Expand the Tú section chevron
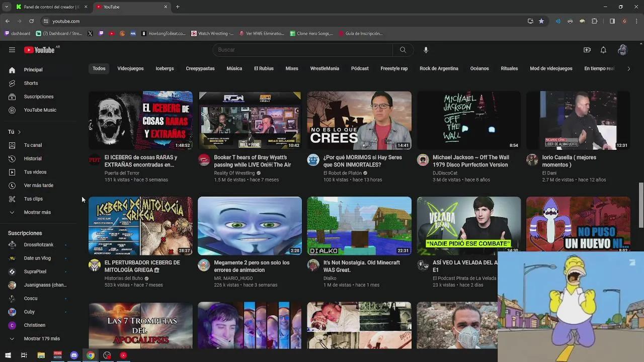This screenshot has width=644, height=362. coord(19,132)
